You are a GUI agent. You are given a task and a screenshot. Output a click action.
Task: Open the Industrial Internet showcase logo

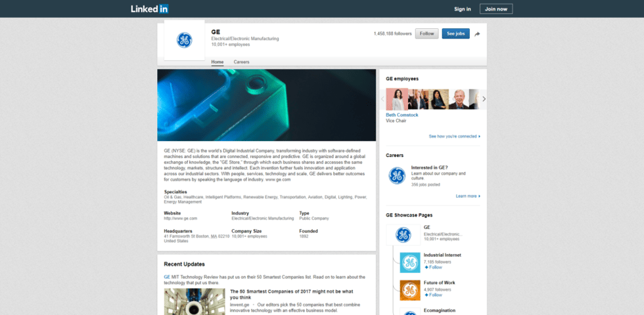pos(410,262)
